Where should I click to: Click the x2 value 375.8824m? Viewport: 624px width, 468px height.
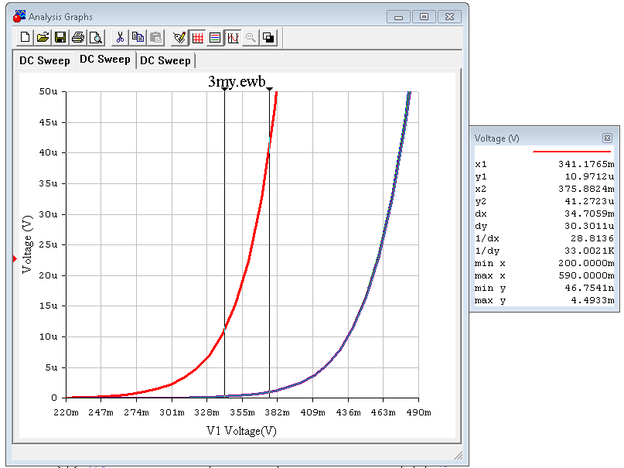pyautogui.click(x=586, y=189)
